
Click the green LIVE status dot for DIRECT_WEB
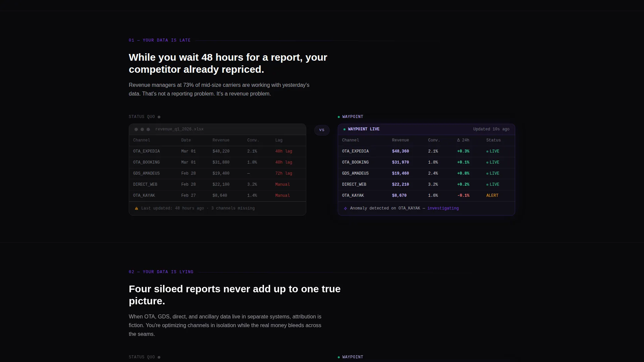coord(487,185)
